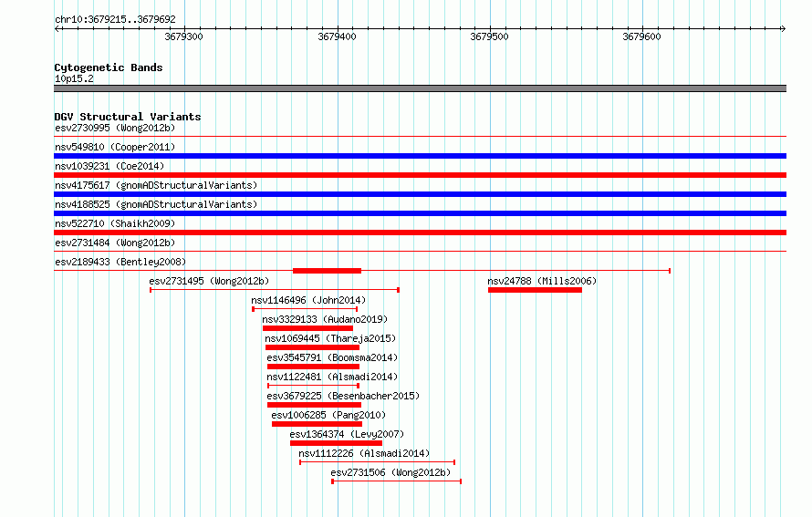Click ruler position 3679300
The width and height of the screenshot is (812, 517).
[183, 36]
